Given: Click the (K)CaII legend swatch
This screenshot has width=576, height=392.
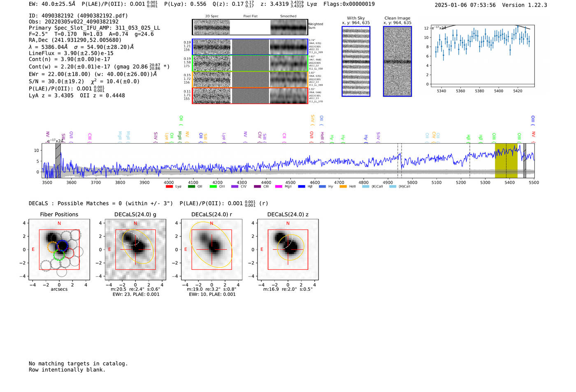Looking at the screenshot, I should coord(366,187).
